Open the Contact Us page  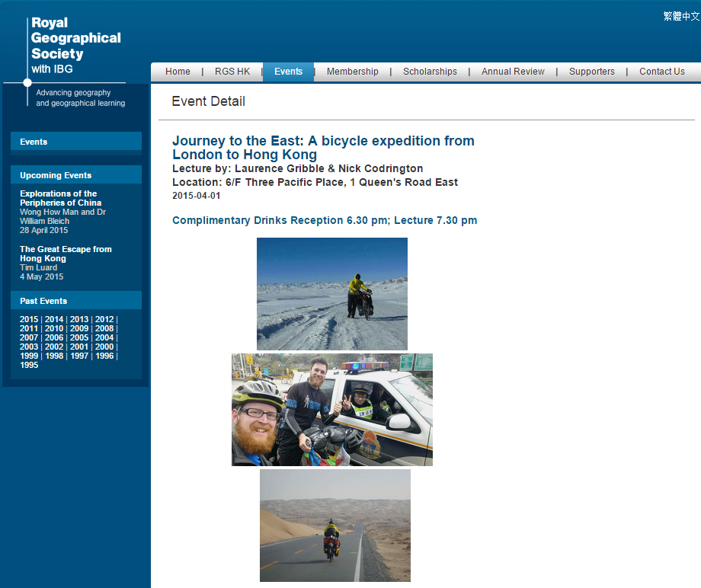click(661, 72)
